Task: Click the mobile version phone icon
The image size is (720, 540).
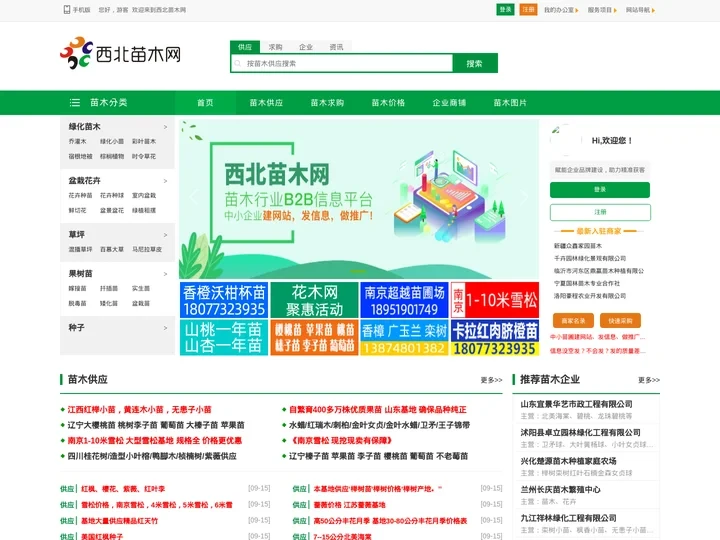Action: (x=67, y=10)
